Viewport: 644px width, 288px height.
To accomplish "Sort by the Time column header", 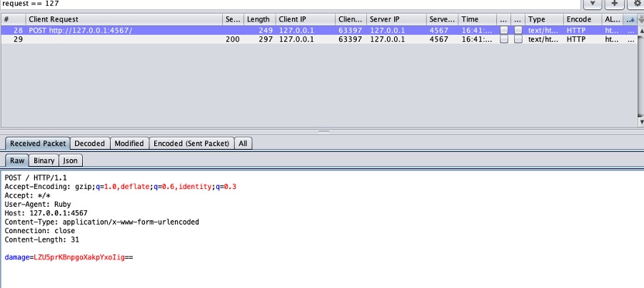I will (x=477, y=19).
